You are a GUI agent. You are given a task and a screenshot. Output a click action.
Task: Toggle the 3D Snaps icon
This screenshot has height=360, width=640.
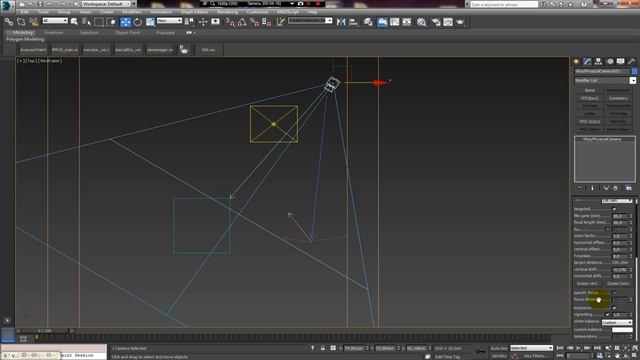tap(230, 22)
